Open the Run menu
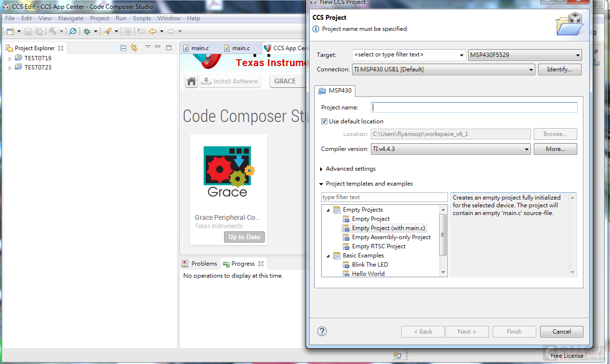610x364 pixels. click(x=121, y=18)
